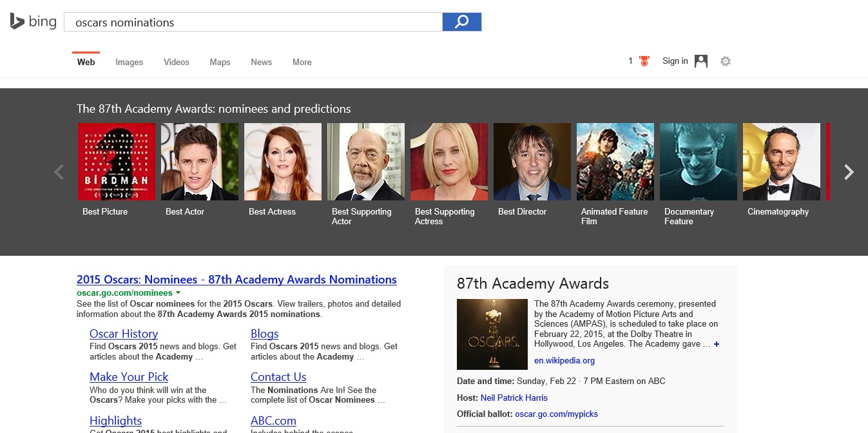Switch to the News tab
Viewport: 868px width, 433px height.
(261, 62)
